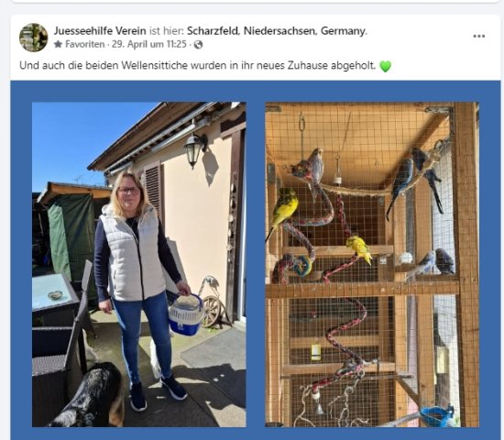Open the Juessehilfe Verein page link
Viewport: 504px width, 440px height.
100,31
